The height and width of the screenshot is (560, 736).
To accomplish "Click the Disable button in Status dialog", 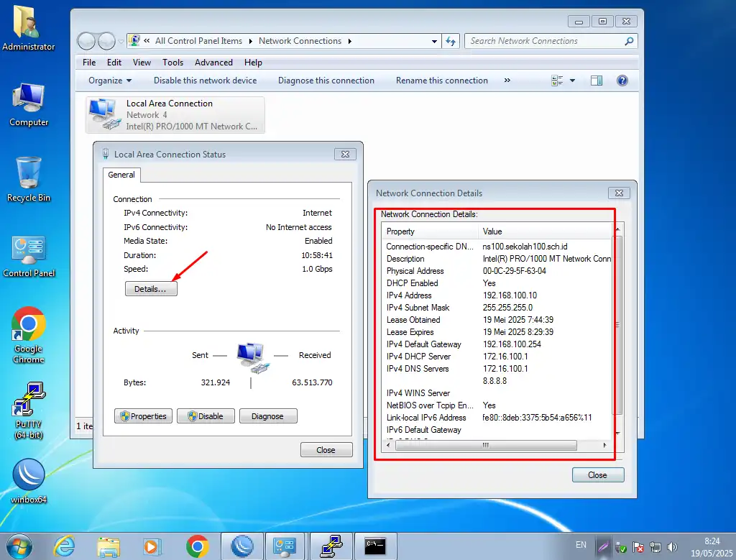I will [205, 416].
